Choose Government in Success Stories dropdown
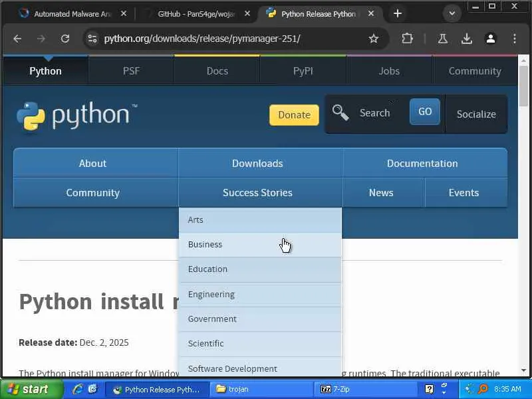The width and height of the screenshot is (532, 399). tap(260, 319)
